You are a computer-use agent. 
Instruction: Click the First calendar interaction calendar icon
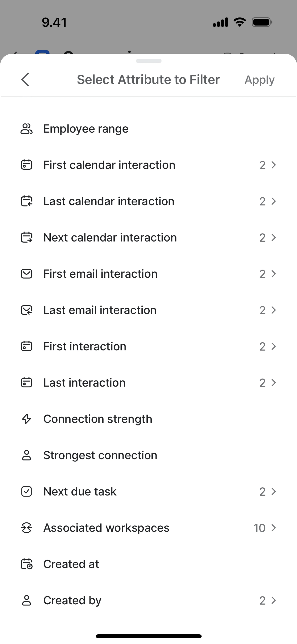pos(26,165)
